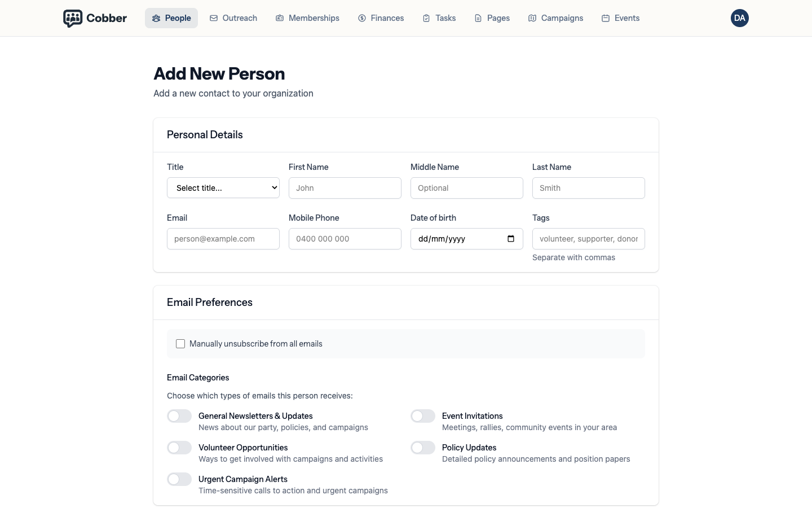The width and height of the screenshot is (812, 508).
Task: Switch on Urgent Campaign Alerts toggle
Action: (179, 479)
